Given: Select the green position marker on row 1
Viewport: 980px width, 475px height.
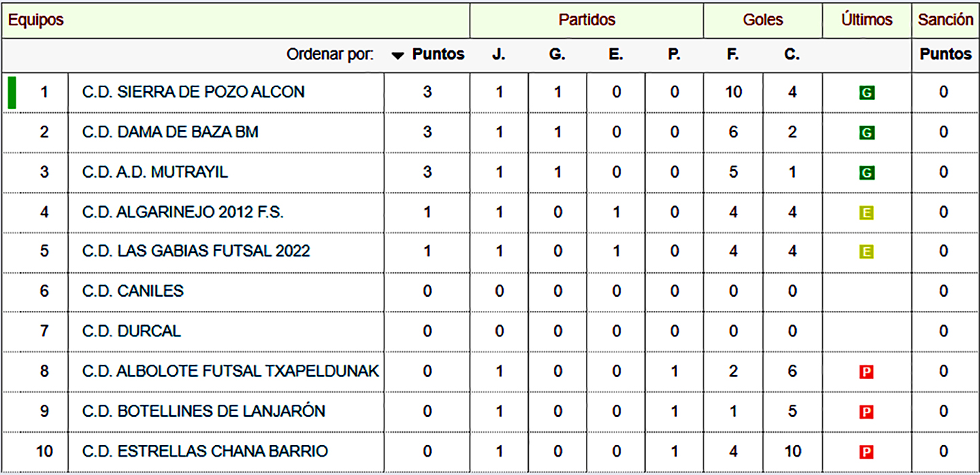Looking at the screenshot, I should (12, 93).
